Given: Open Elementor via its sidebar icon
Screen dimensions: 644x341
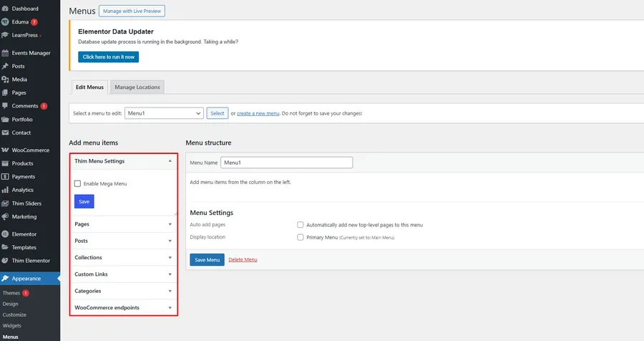Looking at the screenshot, I should coord(6,234).
